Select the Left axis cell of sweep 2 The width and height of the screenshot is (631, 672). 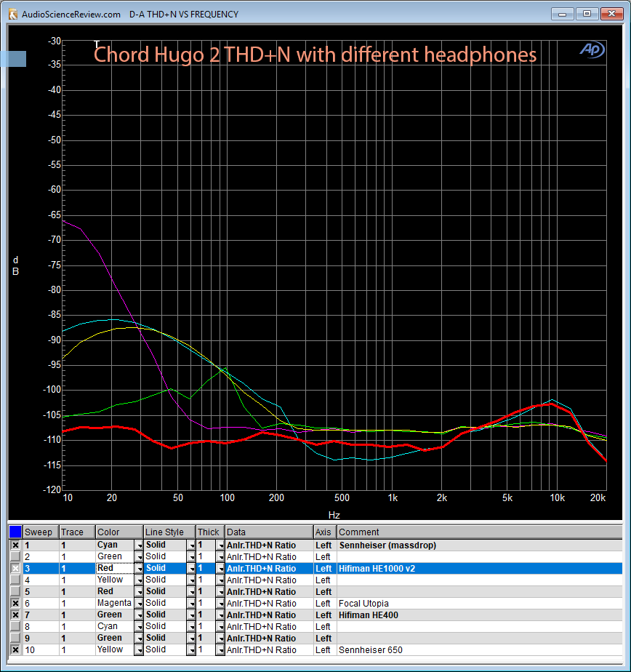click(325, 556)
